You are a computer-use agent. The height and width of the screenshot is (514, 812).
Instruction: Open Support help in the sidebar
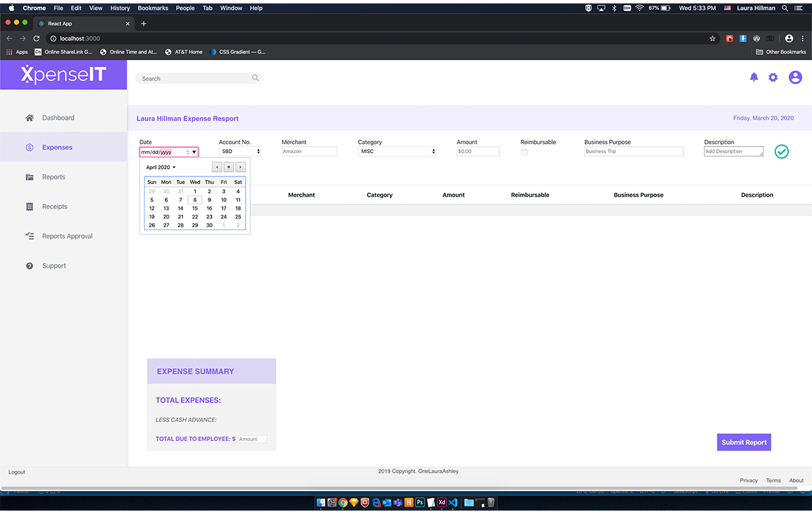(x=54, y=266)
